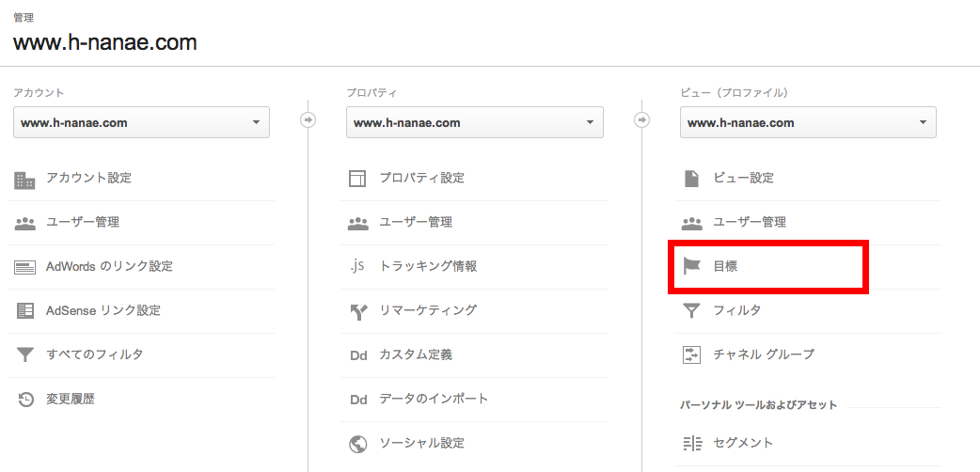Screen dimensions: 980x472
Task: Click the document icon for ビュー設定
Action: click(x=692, y=179)
